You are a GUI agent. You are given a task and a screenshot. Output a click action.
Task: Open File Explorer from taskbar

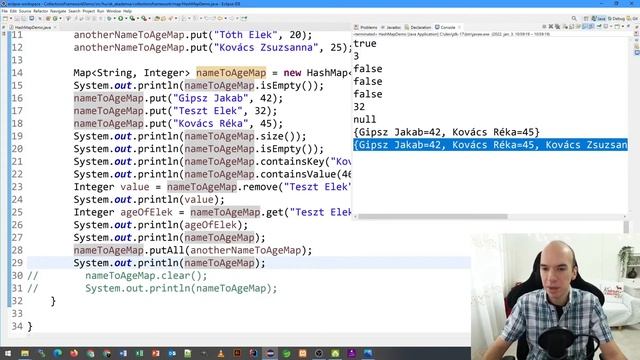coord(25,353)
